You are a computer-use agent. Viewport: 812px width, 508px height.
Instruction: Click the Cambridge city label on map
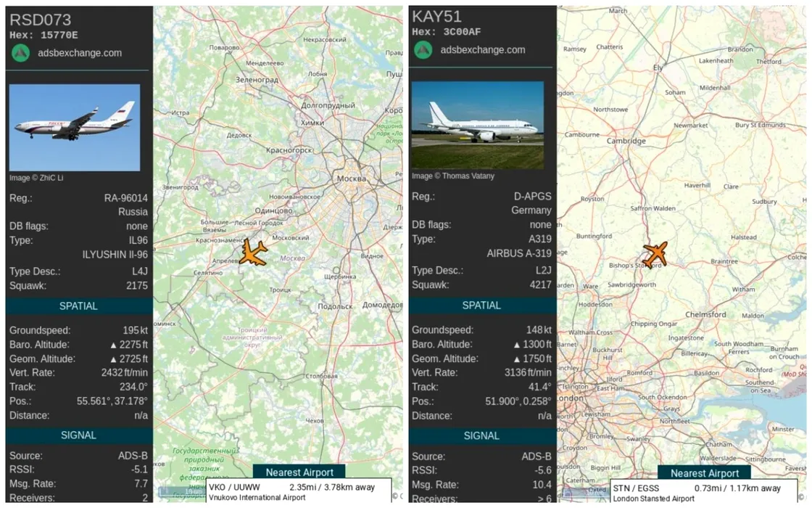[626, 141]
